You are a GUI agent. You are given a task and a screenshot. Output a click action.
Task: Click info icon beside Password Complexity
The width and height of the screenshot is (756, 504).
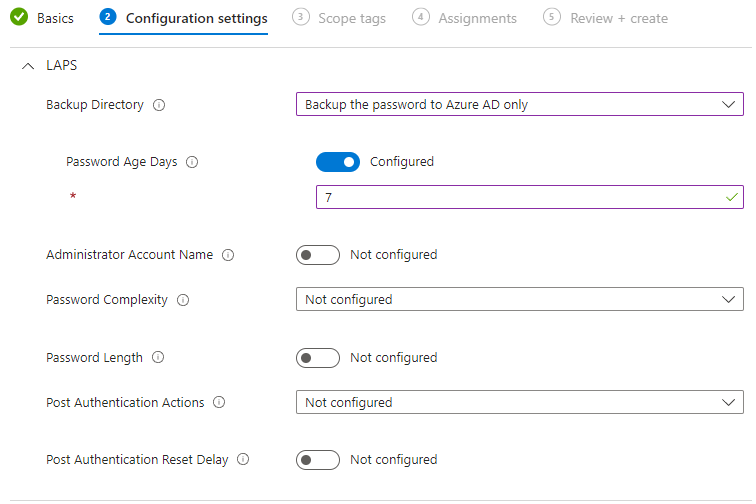tap(183, 300)
